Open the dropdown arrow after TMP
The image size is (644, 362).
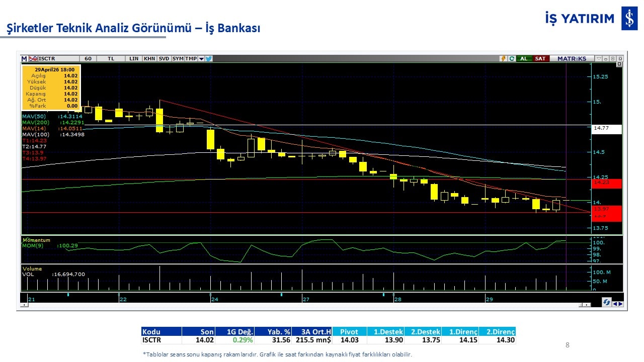201,58
